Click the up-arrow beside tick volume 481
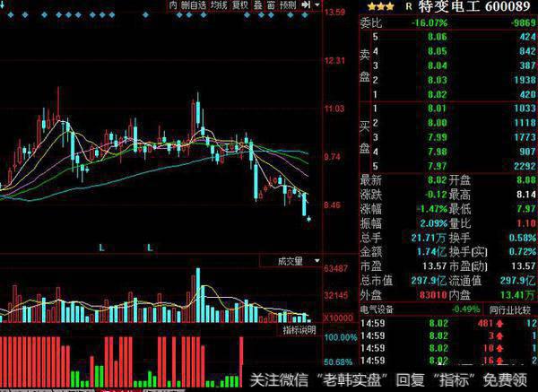Viewport: 538px width, 392px height. tap(499, 323)
